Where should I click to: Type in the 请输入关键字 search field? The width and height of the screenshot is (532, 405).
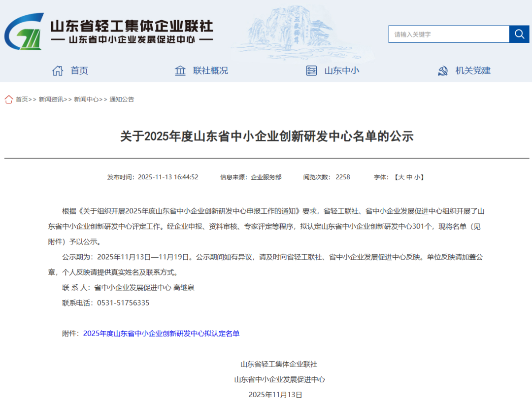(x=448, y=34)
